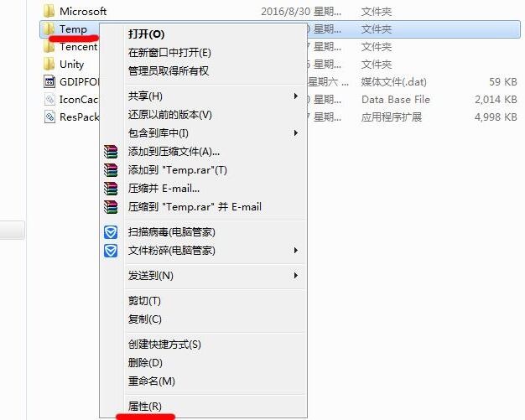Click the WinRAR icon next to 添加到 "Temp.rar"(T)

111,170
